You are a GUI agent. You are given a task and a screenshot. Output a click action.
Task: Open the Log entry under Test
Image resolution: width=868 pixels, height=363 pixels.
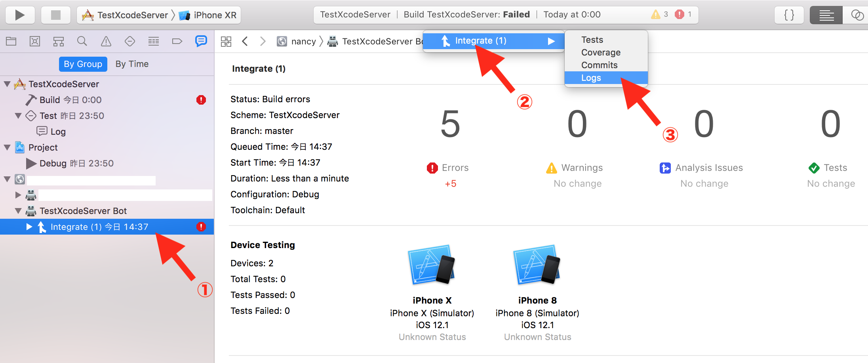(x=58, y=132)
